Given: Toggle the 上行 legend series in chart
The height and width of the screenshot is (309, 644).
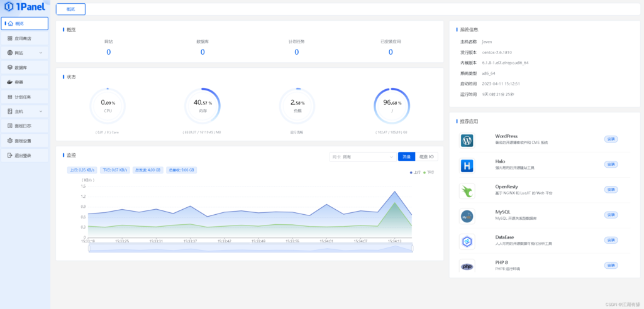Looking at the screenshot, I should 415,171.
